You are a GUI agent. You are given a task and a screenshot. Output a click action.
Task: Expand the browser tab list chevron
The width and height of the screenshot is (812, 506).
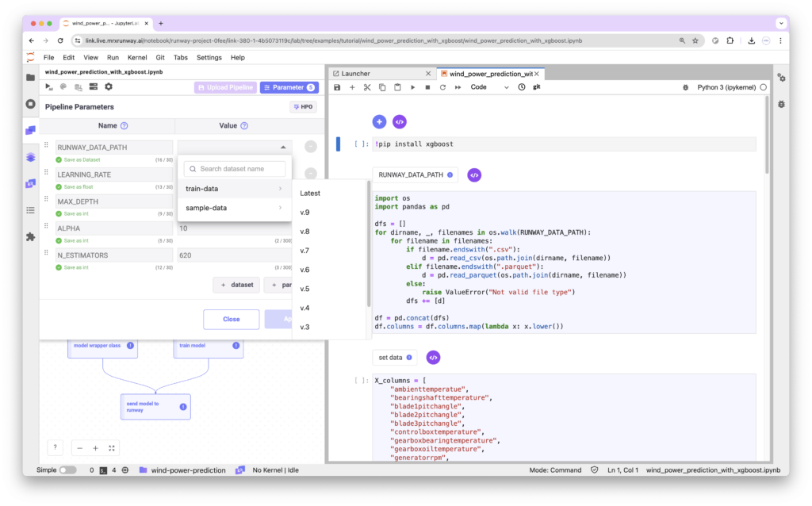click(781, 23)
